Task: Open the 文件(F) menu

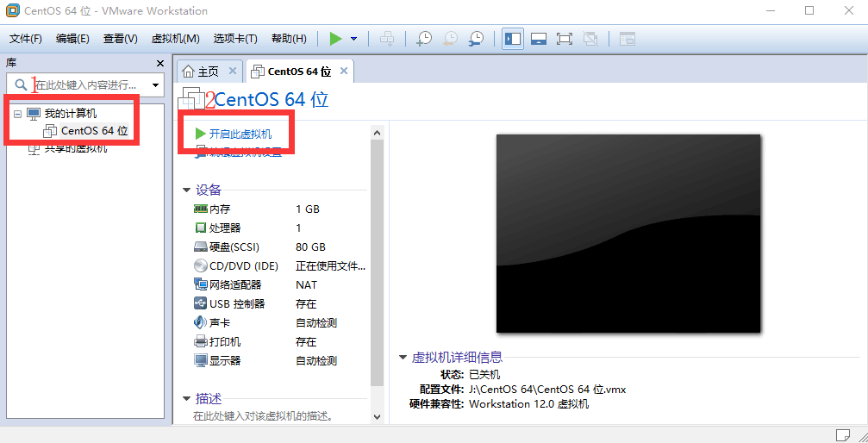Action: point(26,39)
